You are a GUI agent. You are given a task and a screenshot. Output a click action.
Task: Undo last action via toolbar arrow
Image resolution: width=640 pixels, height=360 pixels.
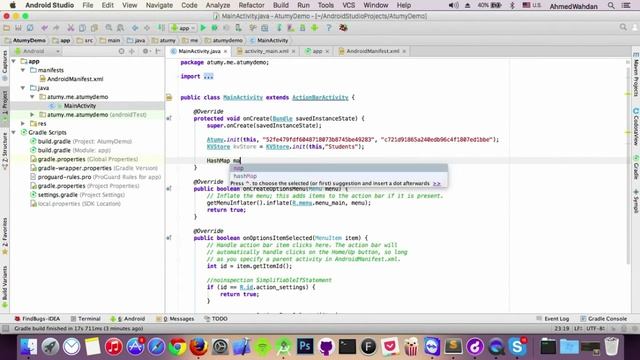(44, 28)
